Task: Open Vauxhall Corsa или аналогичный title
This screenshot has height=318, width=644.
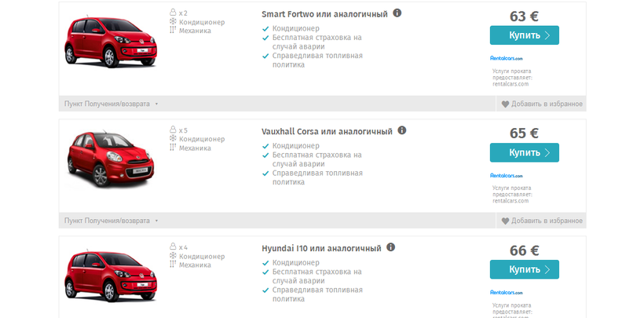Action: tap(326, 131)
